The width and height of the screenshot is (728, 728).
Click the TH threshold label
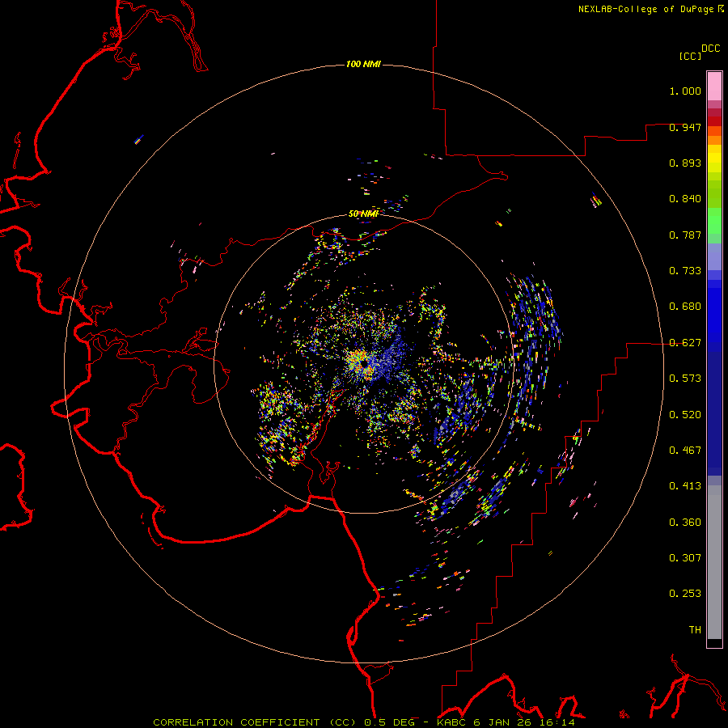(695, 629)
